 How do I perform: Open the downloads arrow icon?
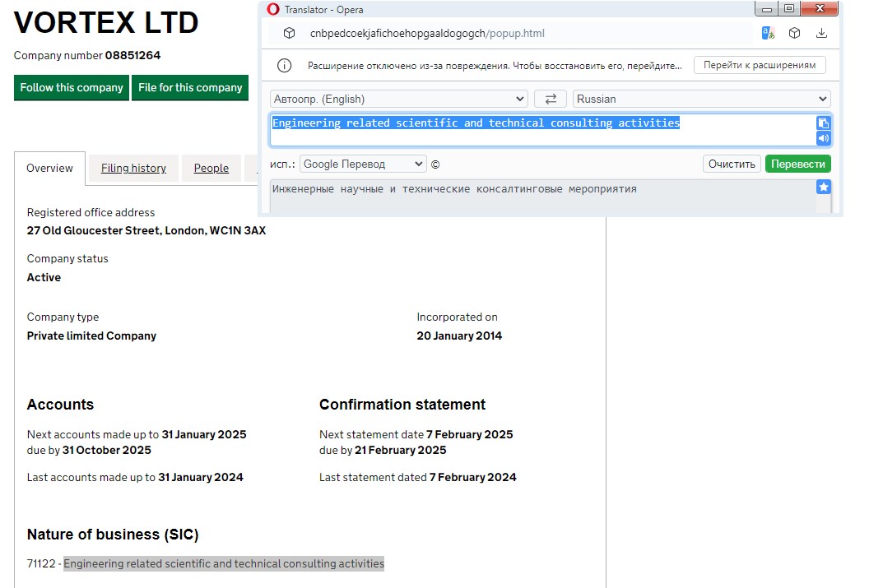click(x=821, y=33)
